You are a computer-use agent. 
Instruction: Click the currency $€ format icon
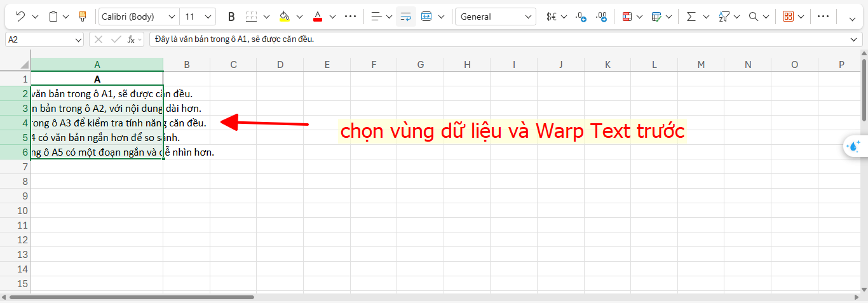tap(552, 17)
